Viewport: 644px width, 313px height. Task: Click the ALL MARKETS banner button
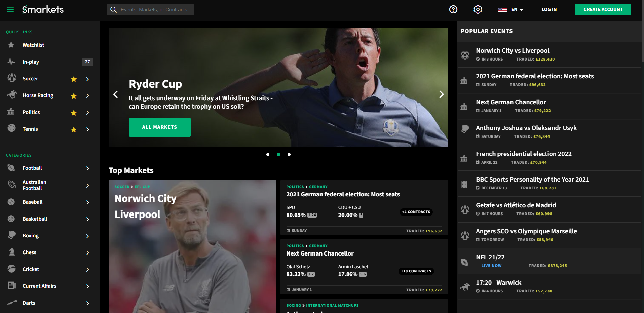pos(159,127)
